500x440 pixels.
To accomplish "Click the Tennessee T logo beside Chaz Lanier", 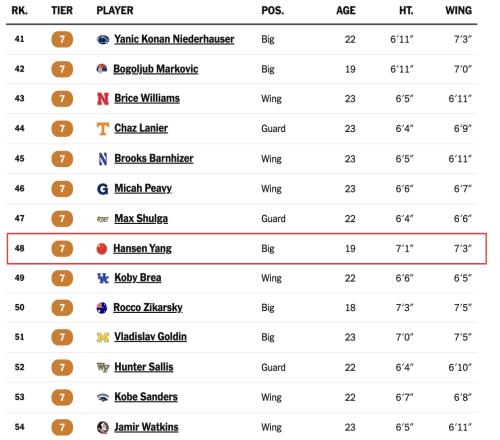I will click(x=103, y=129).
